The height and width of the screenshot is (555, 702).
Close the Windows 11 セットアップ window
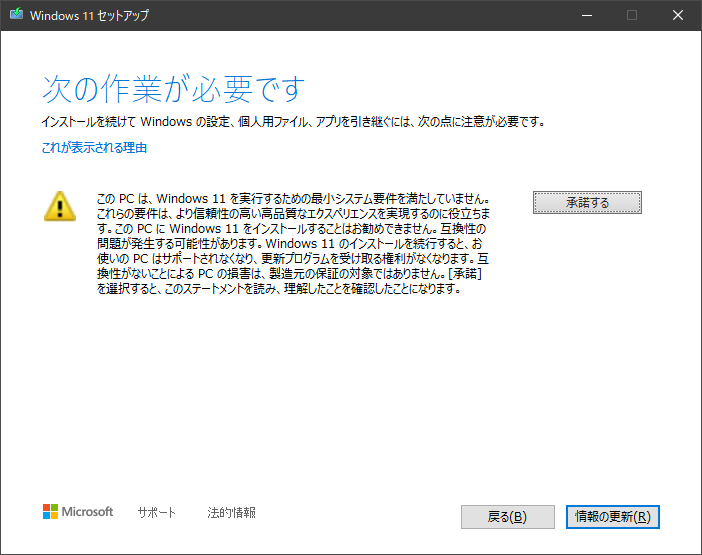pos(678,15)
